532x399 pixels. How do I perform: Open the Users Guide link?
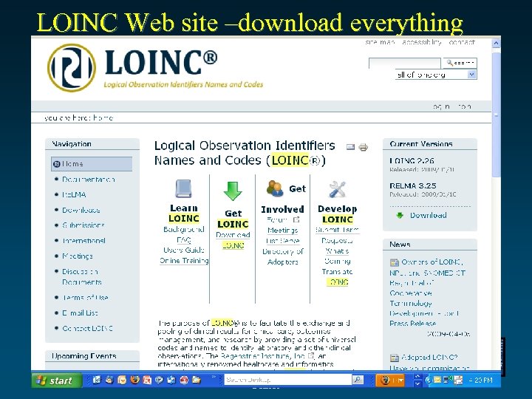[x=183, y=250]
